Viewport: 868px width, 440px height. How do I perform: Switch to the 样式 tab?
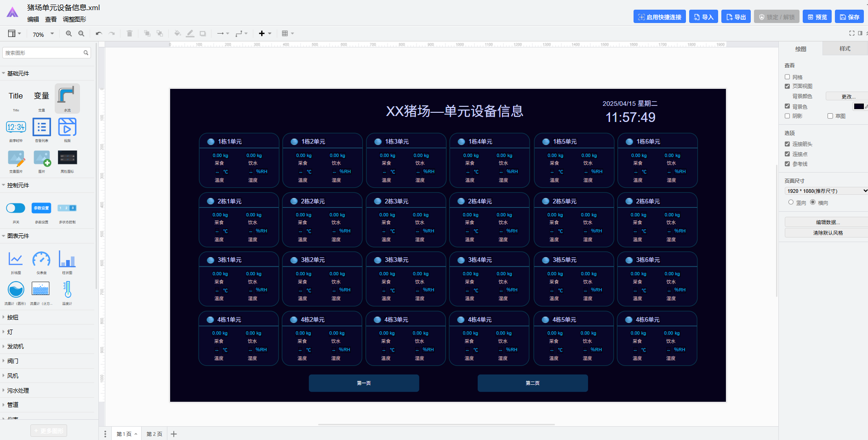[845, 49]
